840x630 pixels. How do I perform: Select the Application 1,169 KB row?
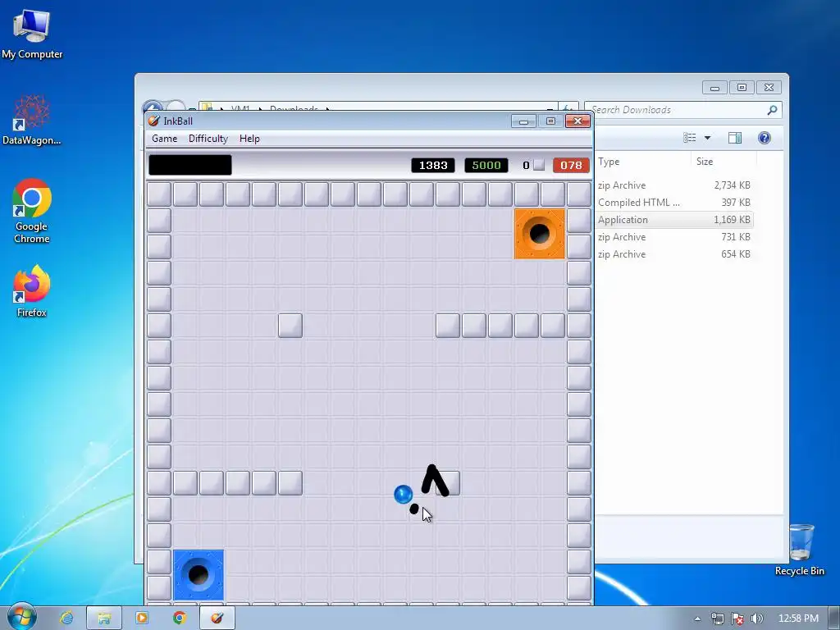[x=674, y=220]
